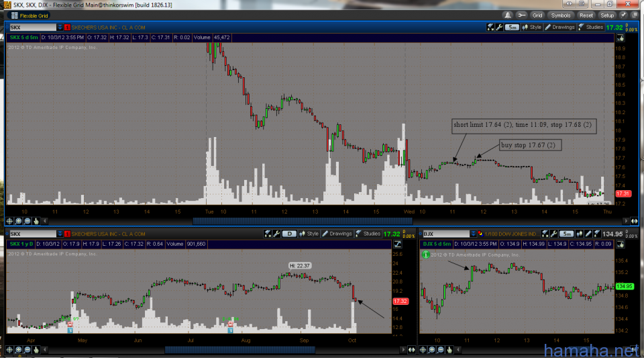Open the candlestick Style icon on the DJX chart
Screen dimensions: 644x358
click(580, 234)
